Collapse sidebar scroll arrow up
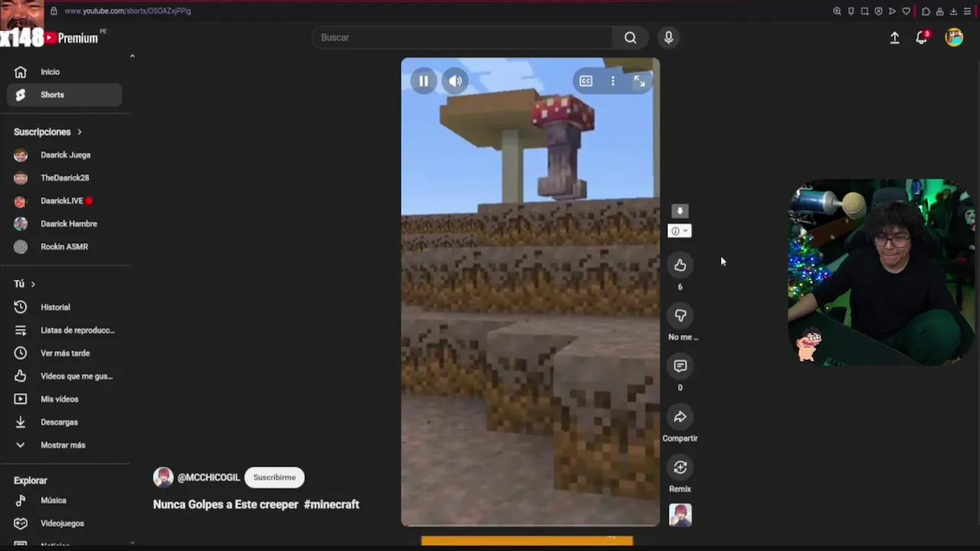The width and height of the screenshot is (980, 551). click(x=132, y=56)
